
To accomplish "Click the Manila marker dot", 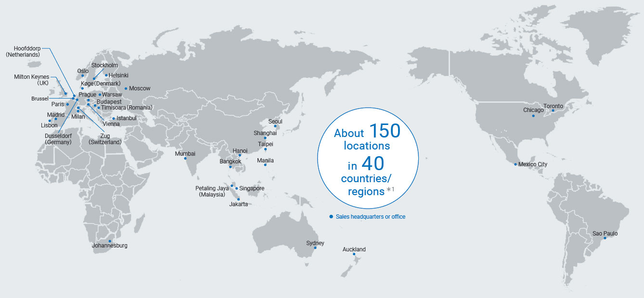I will 265,165.
